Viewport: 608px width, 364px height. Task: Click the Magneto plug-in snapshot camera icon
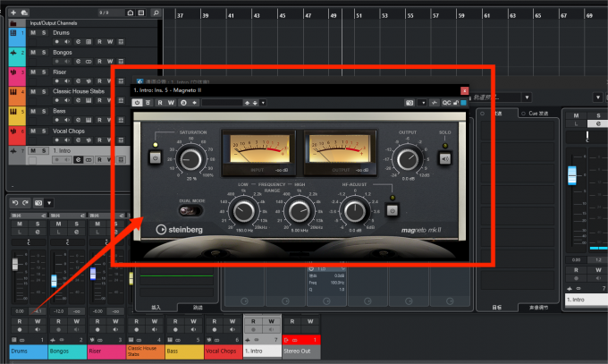[410, 103]
